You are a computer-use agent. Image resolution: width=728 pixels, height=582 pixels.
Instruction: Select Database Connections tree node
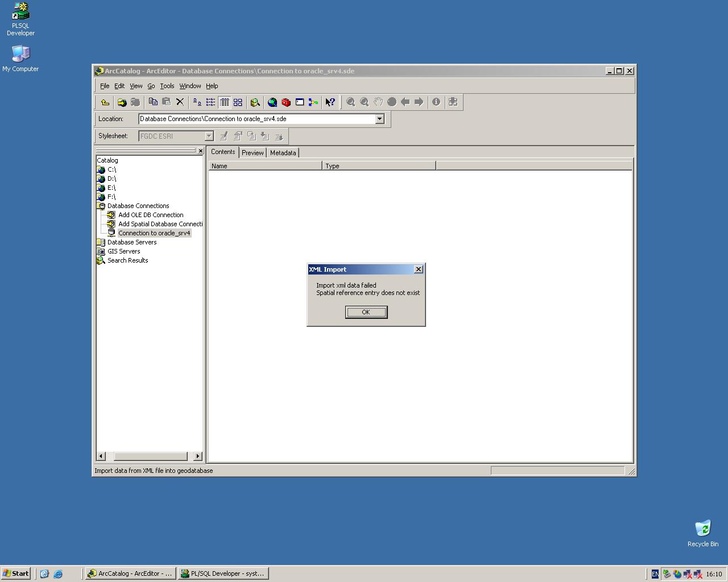(x=138, y=206)
